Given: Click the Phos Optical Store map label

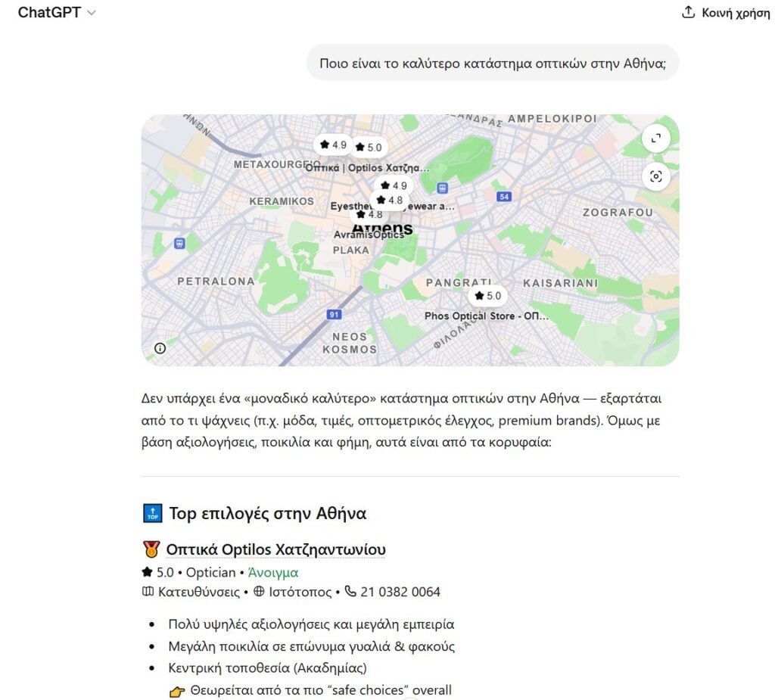Looking at the screenshot, I should coord(486,316).
